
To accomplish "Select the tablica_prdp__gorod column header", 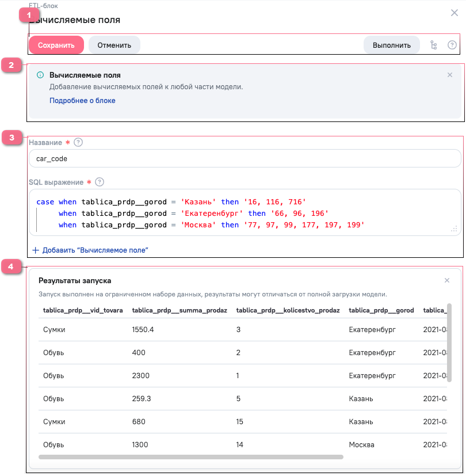I will (381, 310).
